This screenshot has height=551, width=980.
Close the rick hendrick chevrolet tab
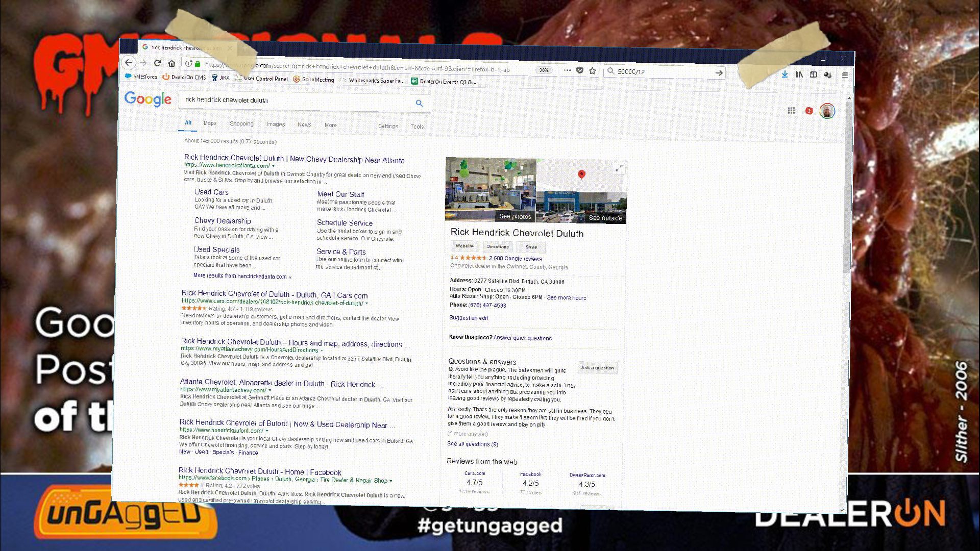coord(230,48)
